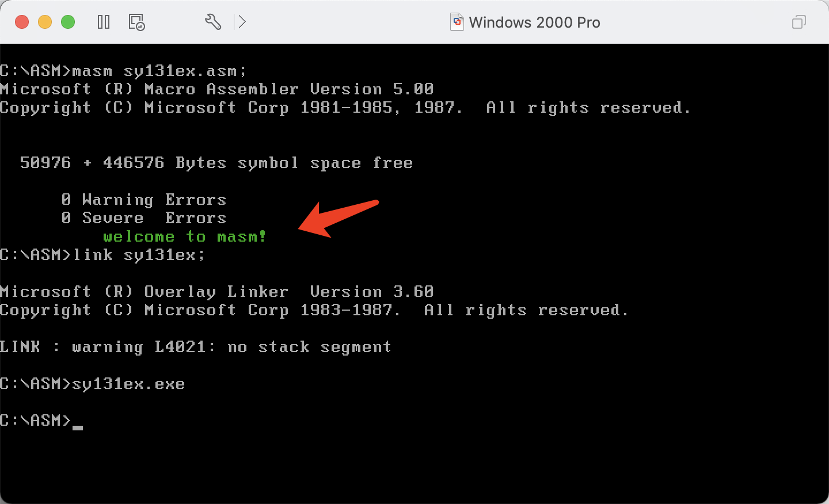Click the Overlay Linker Version 3.60 line
This screenshot has width=829, height=504.
tap(217, 292)
